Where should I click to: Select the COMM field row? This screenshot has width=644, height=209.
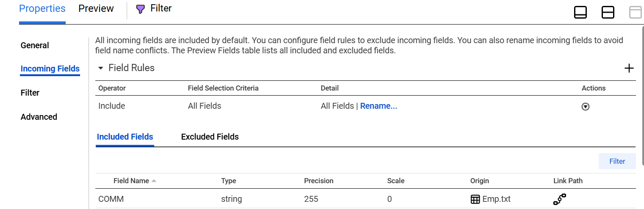tap(365, 199)
